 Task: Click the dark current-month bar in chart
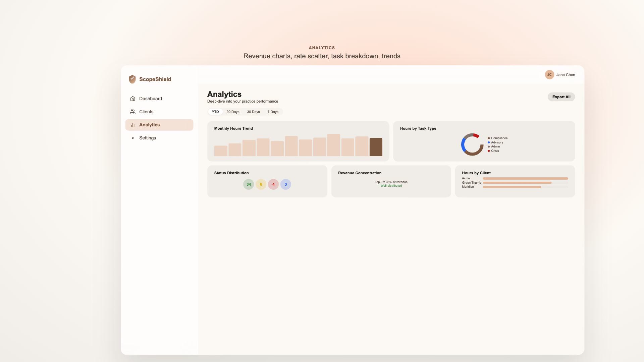376,147
